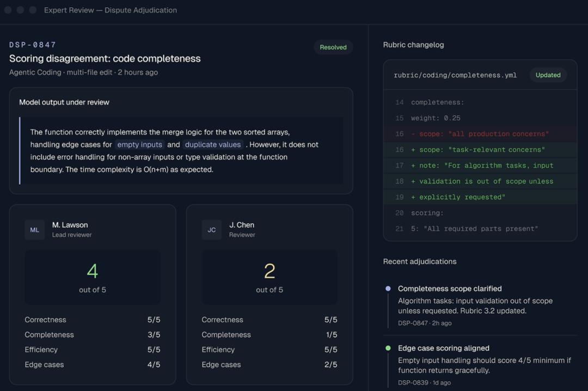
Task: Click the Resolved status badge
Action: coord(333,47)
